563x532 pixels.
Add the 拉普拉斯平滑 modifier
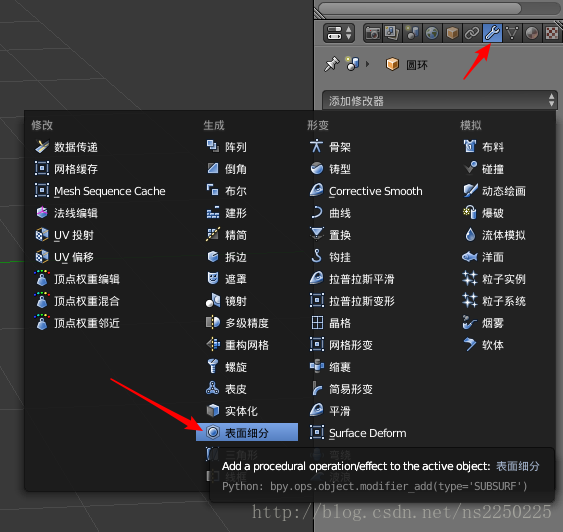[352, 279]
